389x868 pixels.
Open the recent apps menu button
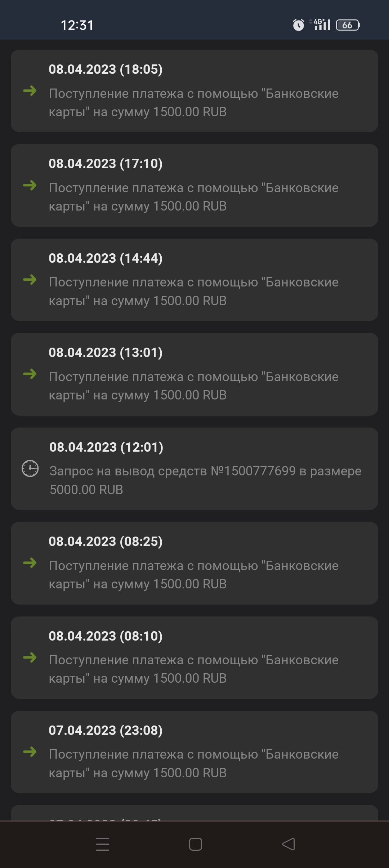click(103, 844)
